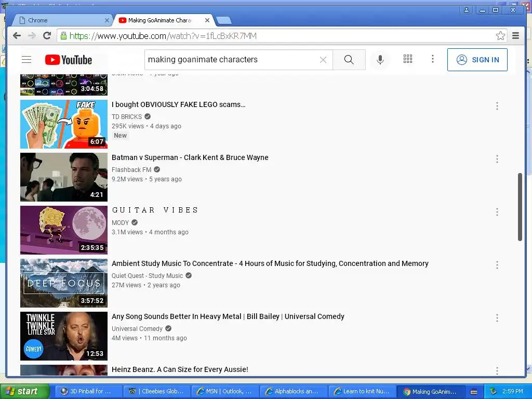Open the 'GUITAR VIBES' title
The height and width of the screenshot is (399, 532).
coord(155,210)
